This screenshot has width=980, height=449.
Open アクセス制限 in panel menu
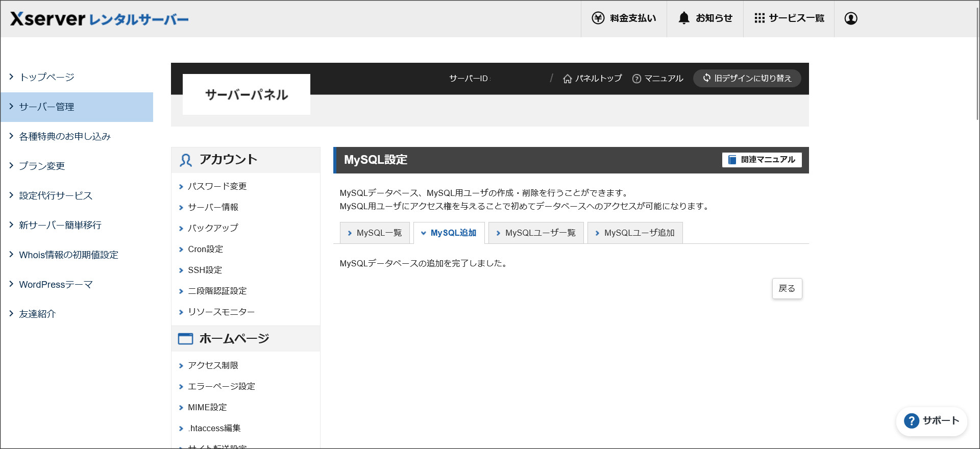click(x=213, y=365)
